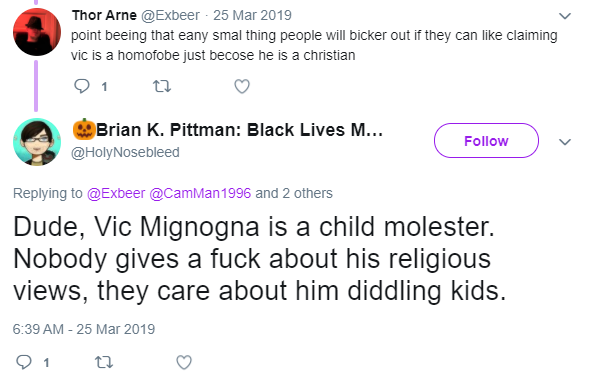
Task: Expand options chevron on Thor Arne's tweet
Action: point(565,16)
